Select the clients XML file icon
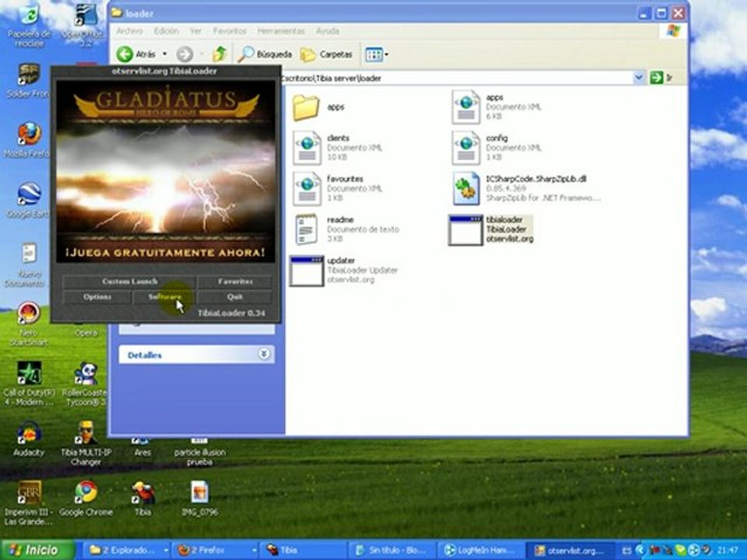The height and width of the screenshot is (560, 747). [307, 148]
